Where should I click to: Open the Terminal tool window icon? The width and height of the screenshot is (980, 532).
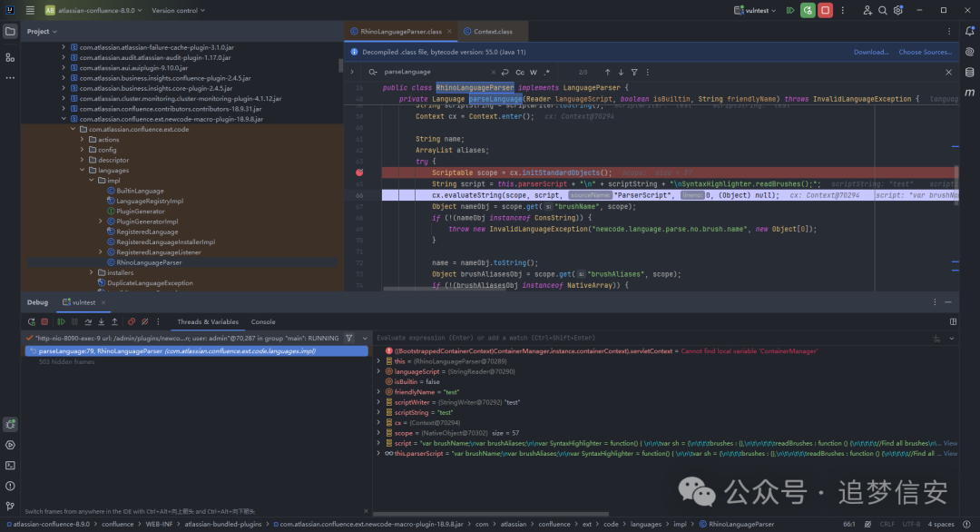[x=10, y=466]
